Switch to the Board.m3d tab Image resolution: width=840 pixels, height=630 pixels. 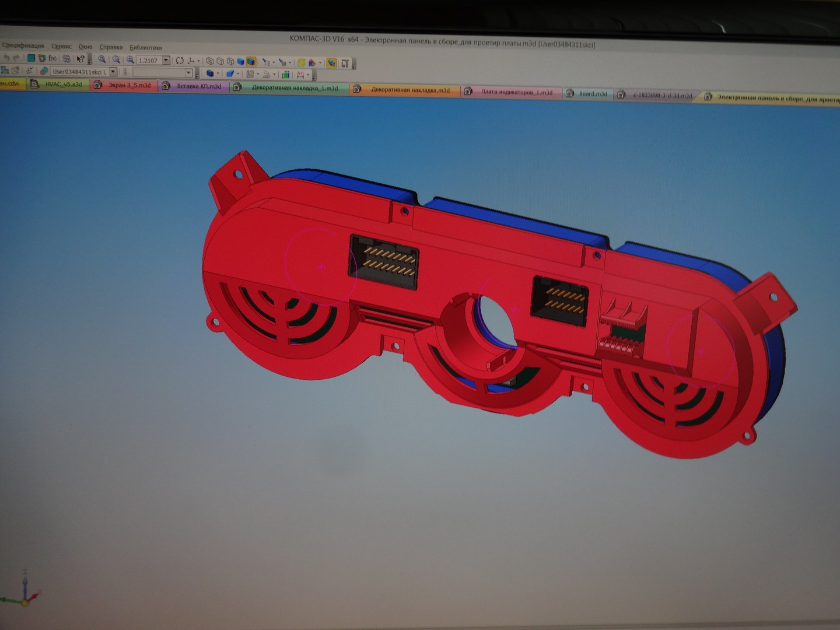(x=588, y=93)
